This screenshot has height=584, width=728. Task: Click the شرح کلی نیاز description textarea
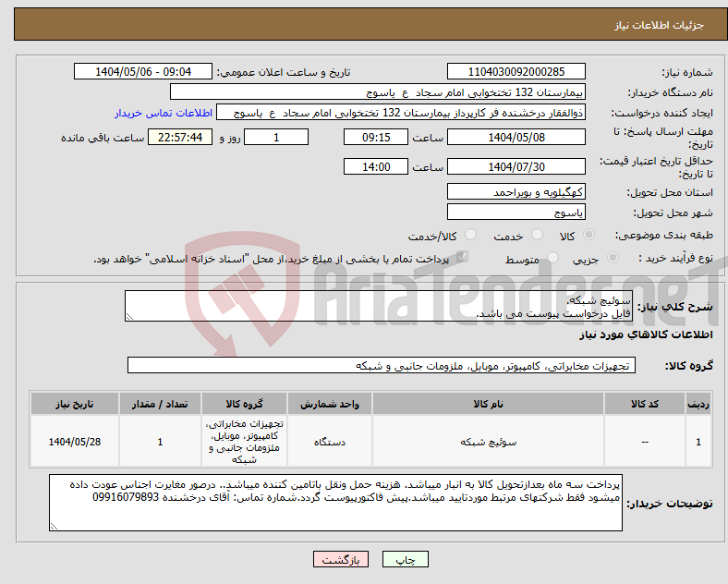point(379,306)
